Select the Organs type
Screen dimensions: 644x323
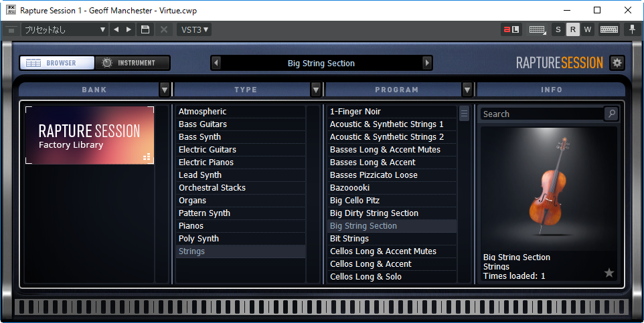(x=241, y=200)
